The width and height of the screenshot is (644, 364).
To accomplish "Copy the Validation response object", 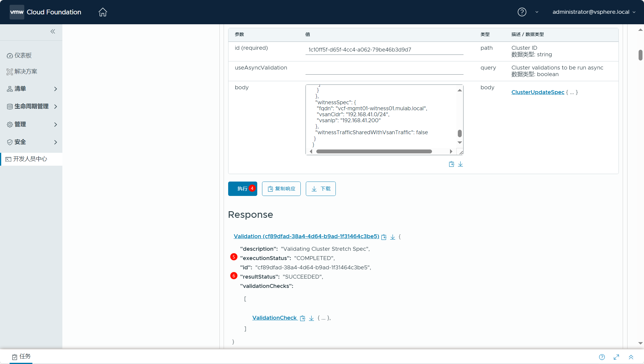I will (x=384, y=237).
